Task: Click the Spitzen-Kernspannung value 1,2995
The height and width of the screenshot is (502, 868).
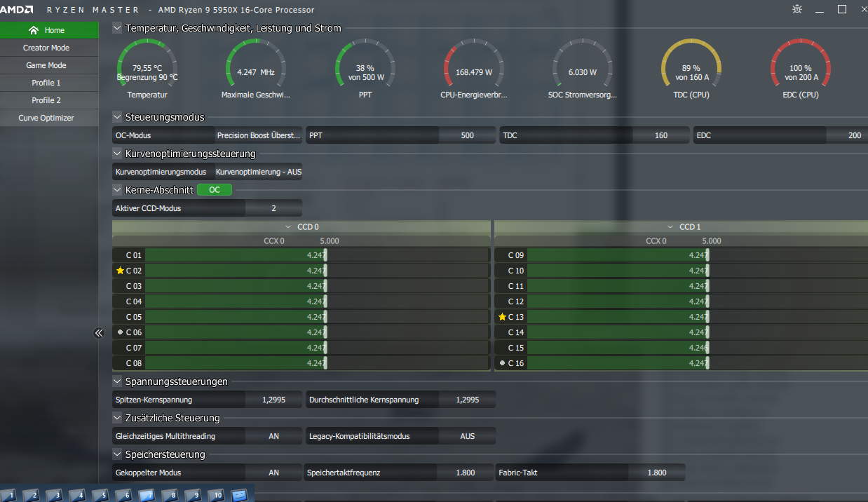Action: pos(274,400)
